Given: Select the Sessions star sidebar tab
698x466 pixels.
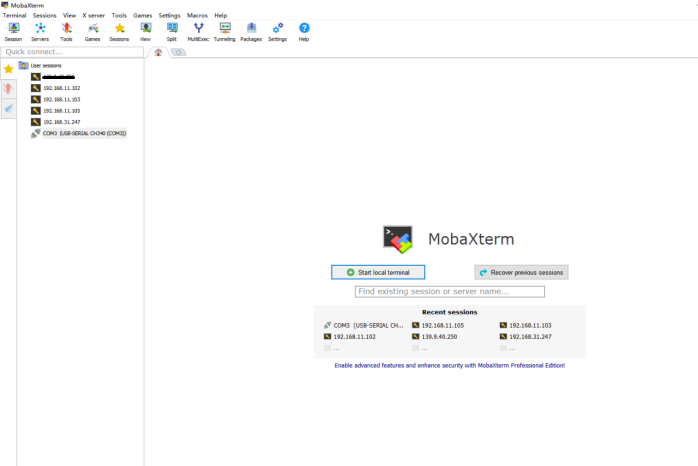Looking at the screenshot, I should tap(8, 69).
